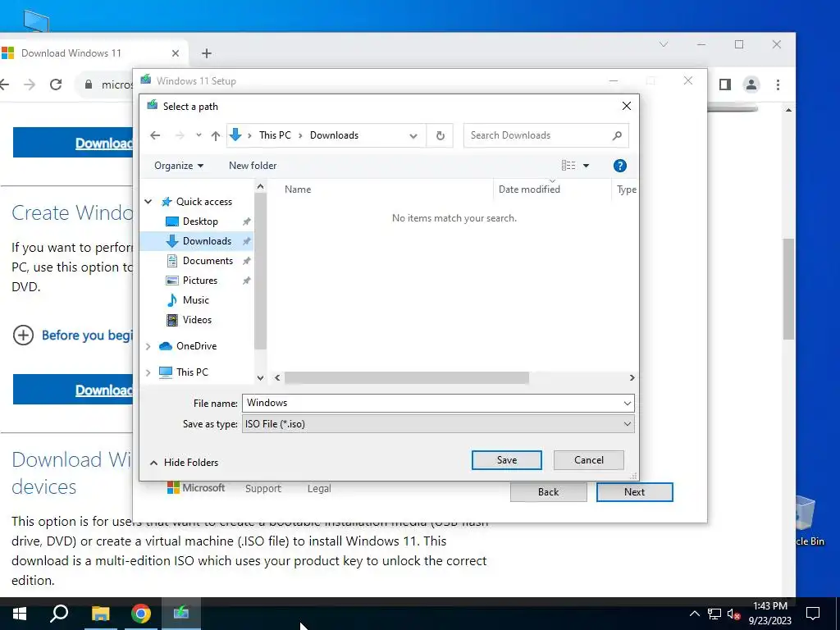Open a new Chrome tab
840x630 pixels.
[x=206, y=53]
